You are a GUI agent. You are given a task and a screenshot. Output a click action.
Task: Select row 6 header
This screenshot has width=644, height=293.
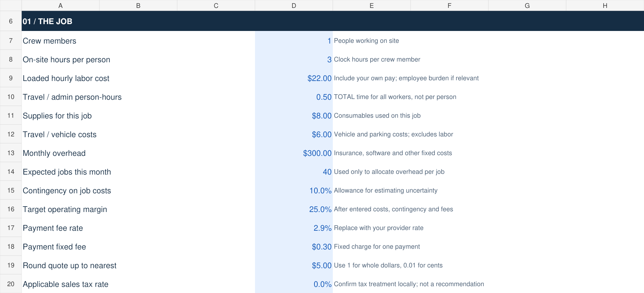click(11, 21)
